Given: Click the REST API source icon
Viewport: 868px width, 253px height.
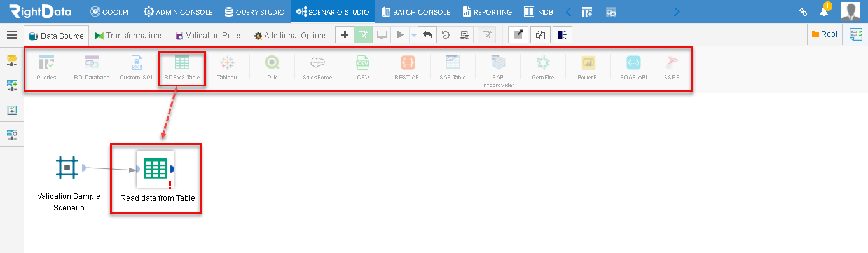Looking at the screenshot, I should click(x=408, y=63).
